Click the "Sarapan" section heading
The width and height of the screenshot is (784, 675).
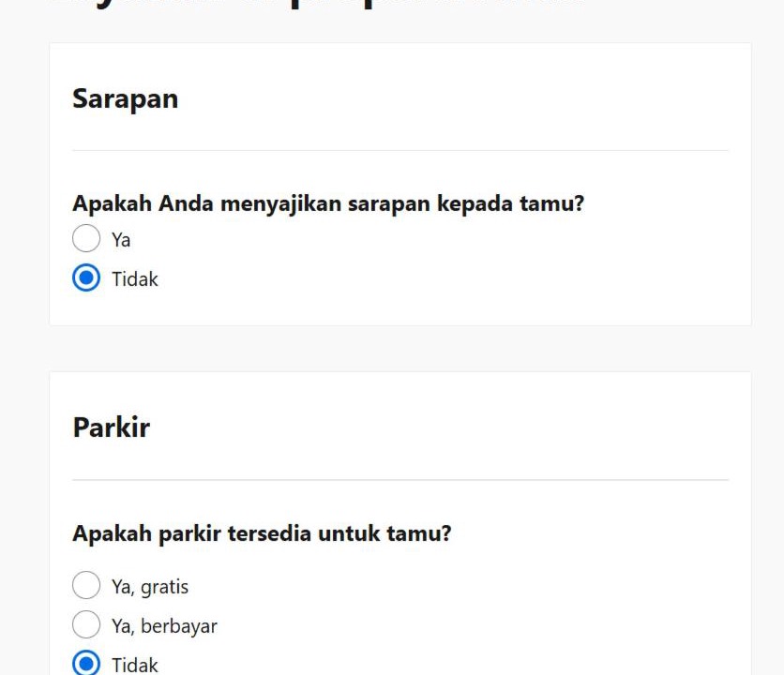[x=125, y=98]
